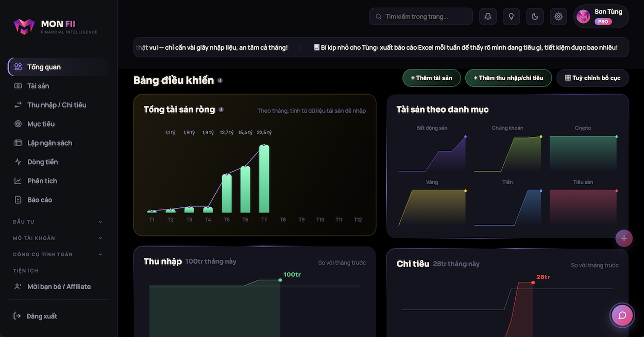Click the MON FII logo icon
The height and width of the screenshot is (337, 644).
coord(24,27)
